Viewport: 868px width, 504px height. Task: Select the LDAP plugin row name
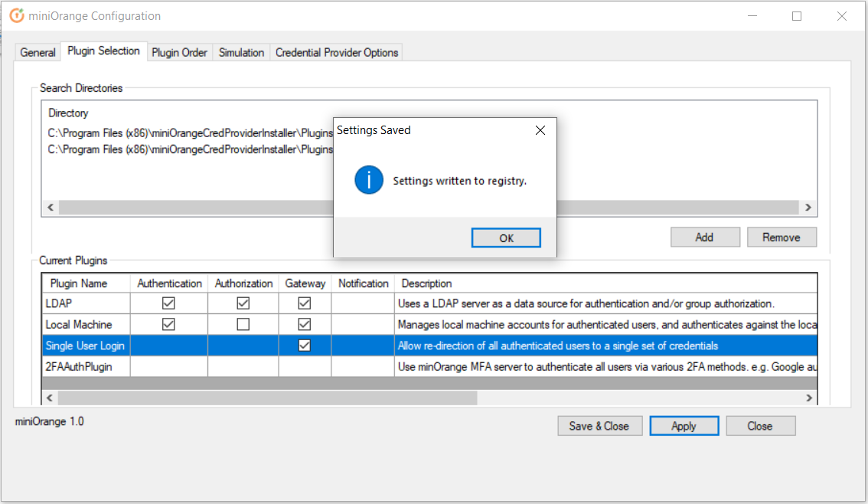click(59, 303)
